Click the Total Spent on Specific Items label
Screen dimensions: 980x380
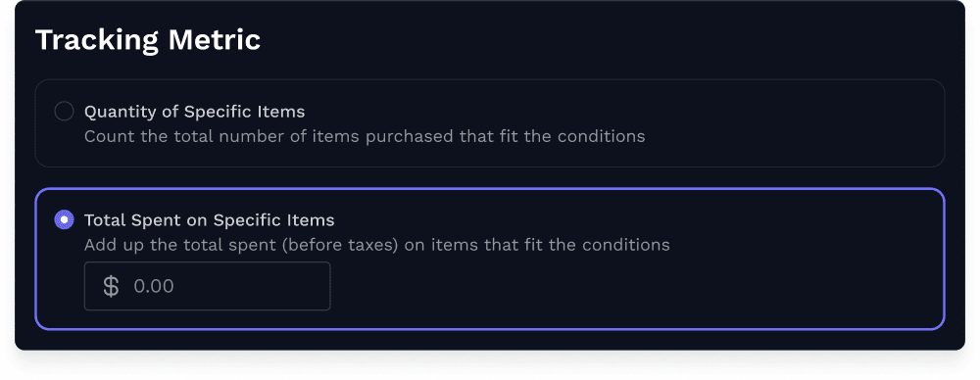click(210, 220)
